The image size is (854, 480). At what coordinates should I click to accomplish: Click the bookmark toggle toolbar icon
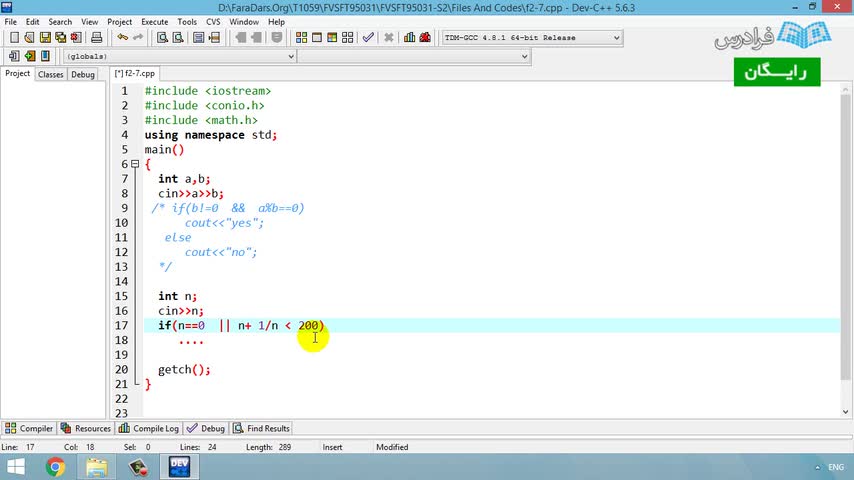click(x=45, y=56)
